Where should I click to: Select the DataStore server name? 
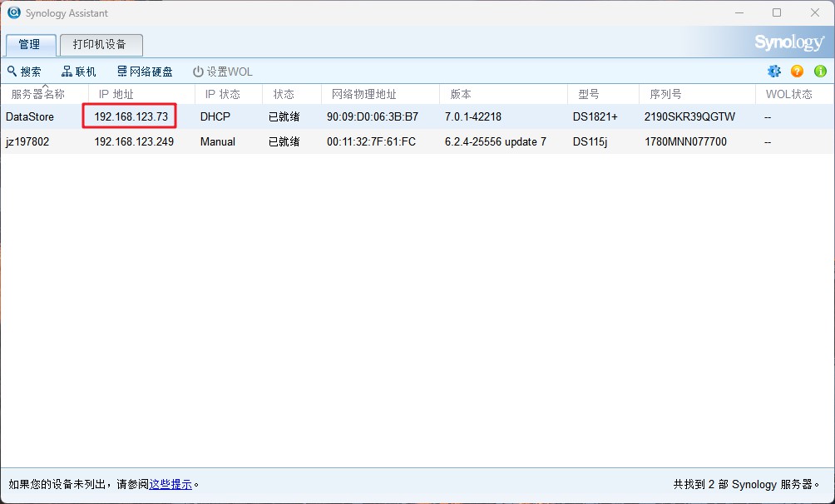[x=30, y=116]
